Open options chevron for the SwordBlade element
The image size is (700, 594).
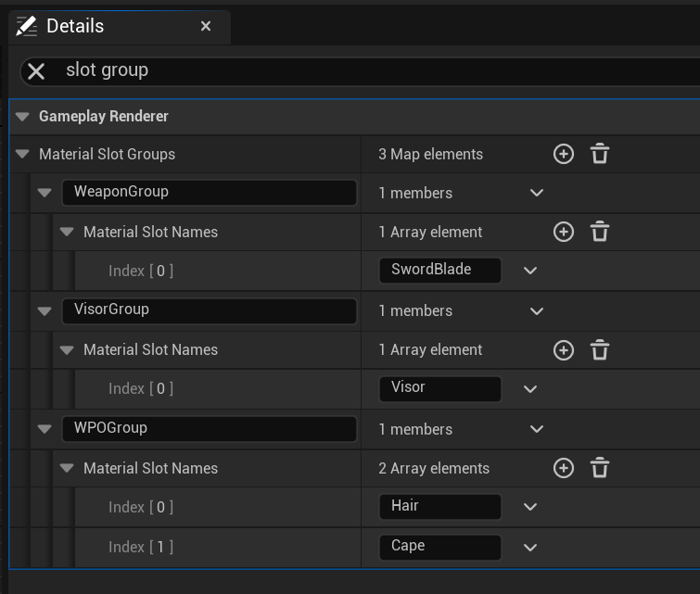pyautogui.click(x=530, y=271)
